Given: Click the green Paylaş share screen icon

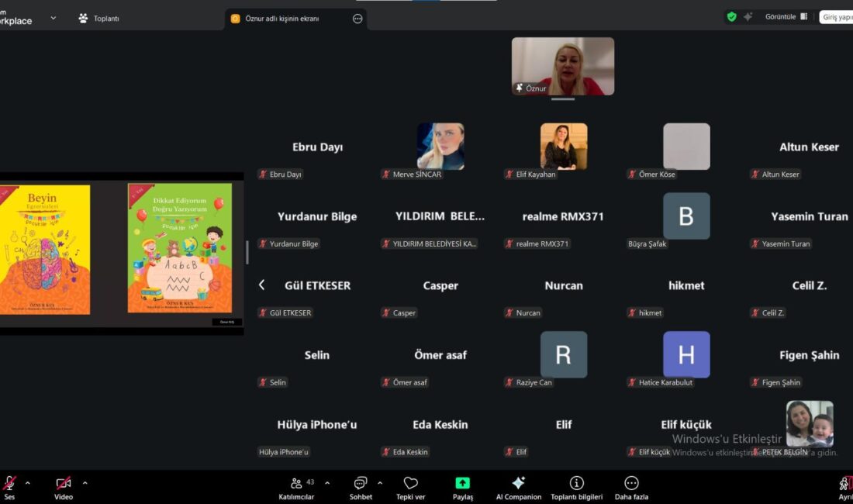Looking at the screenshot, I should click(x=462, y=484).
